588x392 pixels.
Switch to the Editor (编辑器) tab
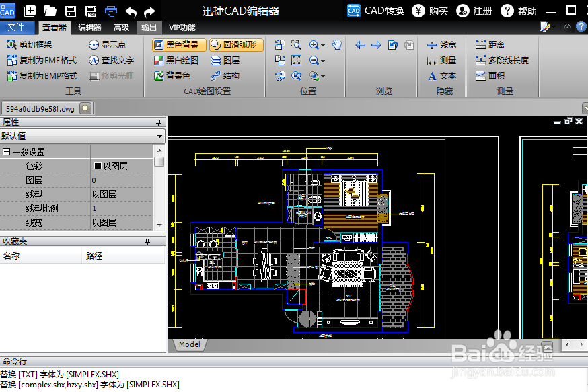tap(89, 28)
